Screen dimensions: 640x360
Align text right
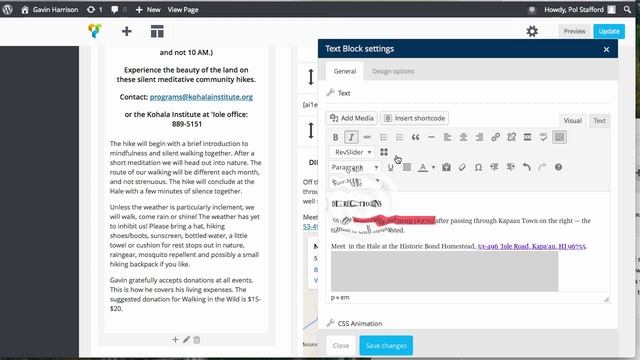[479, 137]
